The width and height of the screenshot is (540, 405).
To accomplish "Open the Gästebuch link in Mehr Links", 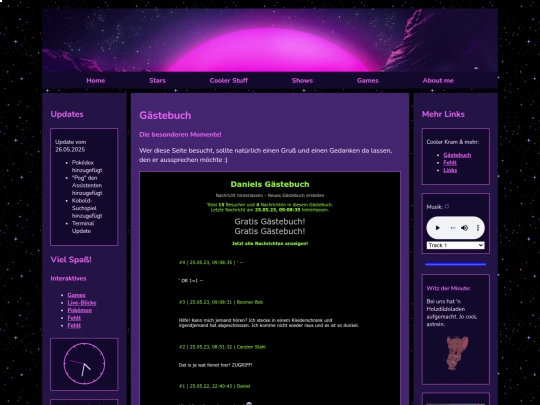I will click(x=457, y=155).
